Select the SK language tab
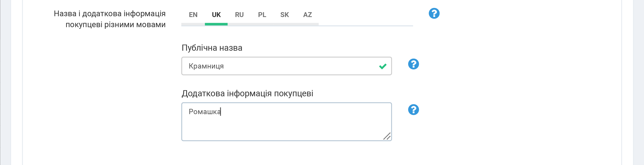 tap(285, 15)
